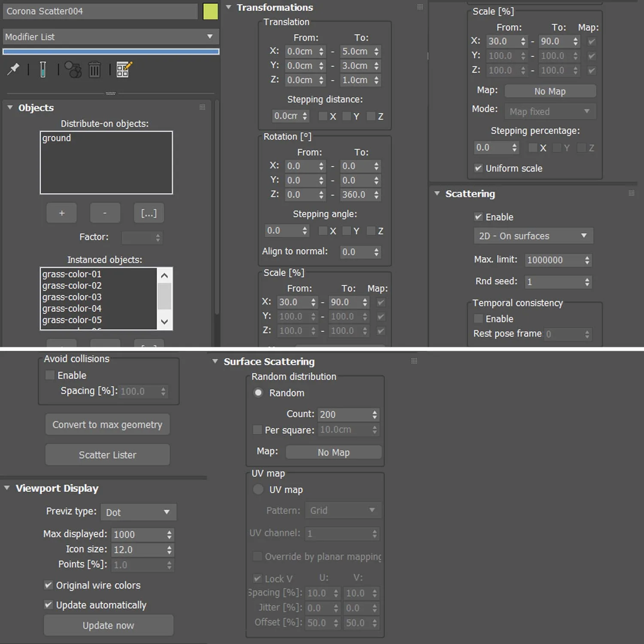The image size is (644, 644).
Task: Toggle Rotation stepping angle Z checkbox
Action: 371,231
